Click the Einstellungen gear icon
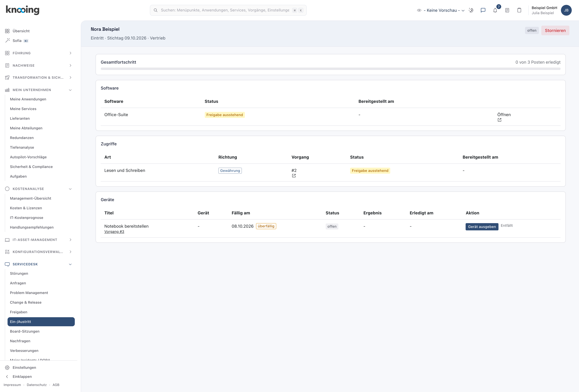The height and width of the screenshot is (392, 579). 7,367
